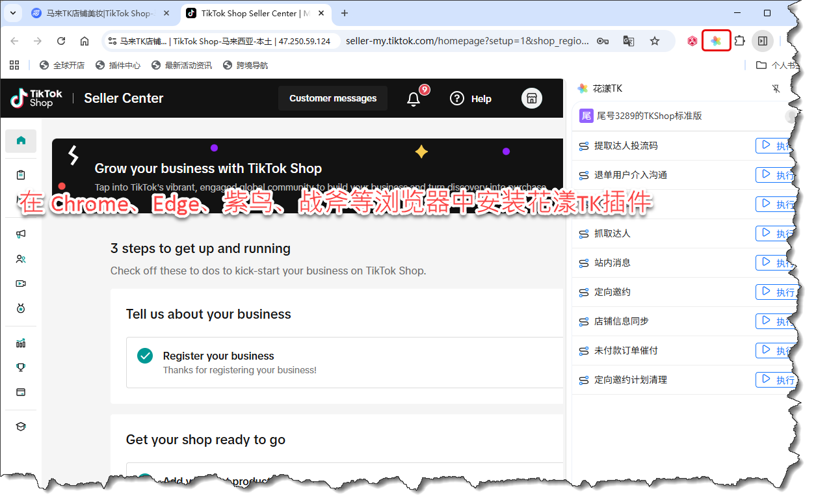The image size is (816, 504).
Task: Open the Help menu
Action: 471,98
